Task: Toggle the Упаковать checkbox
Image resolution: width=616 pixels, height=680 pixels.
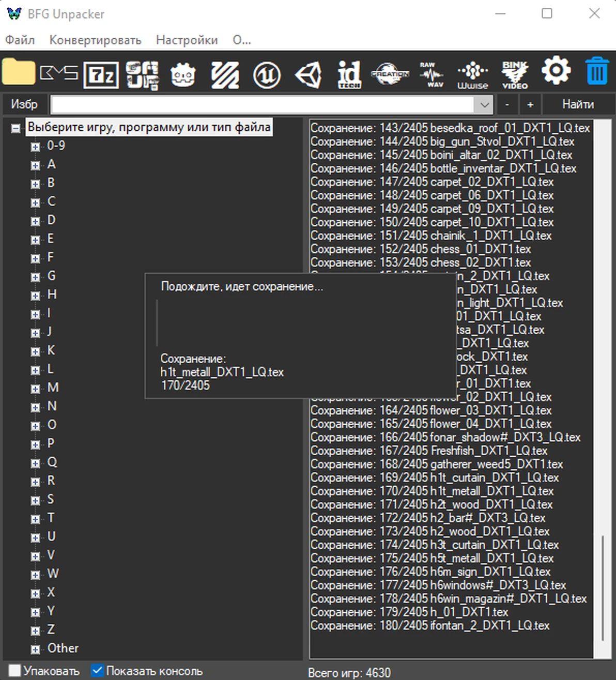Action: pyautogui.click(x=15, y=671)
